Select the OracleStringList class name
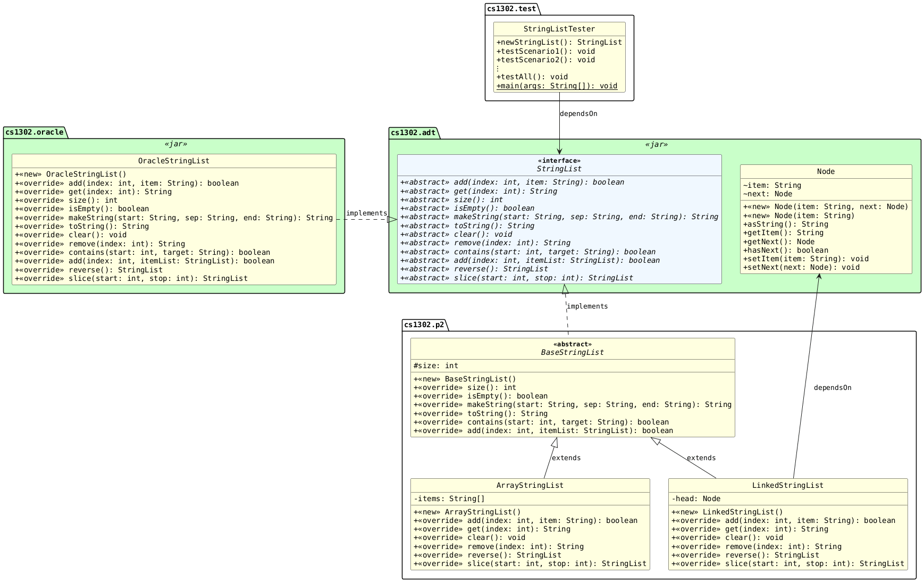Image resolution: width=924 pixels, height=582 pixels. point(173,161)
